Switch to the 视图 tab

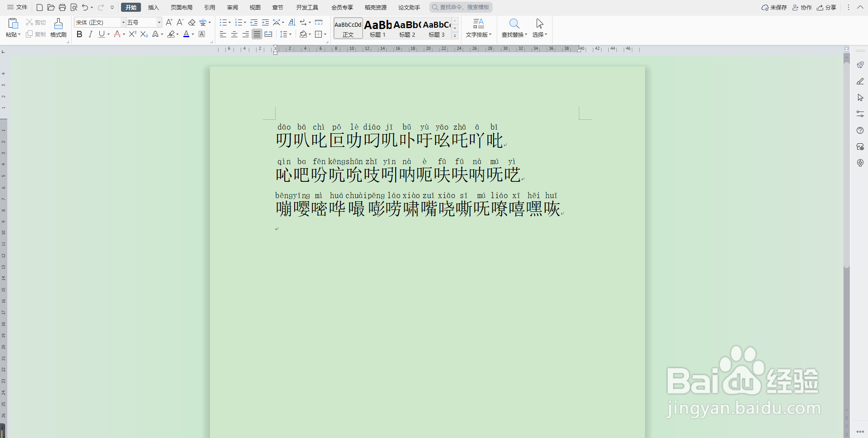click(255, 7)
